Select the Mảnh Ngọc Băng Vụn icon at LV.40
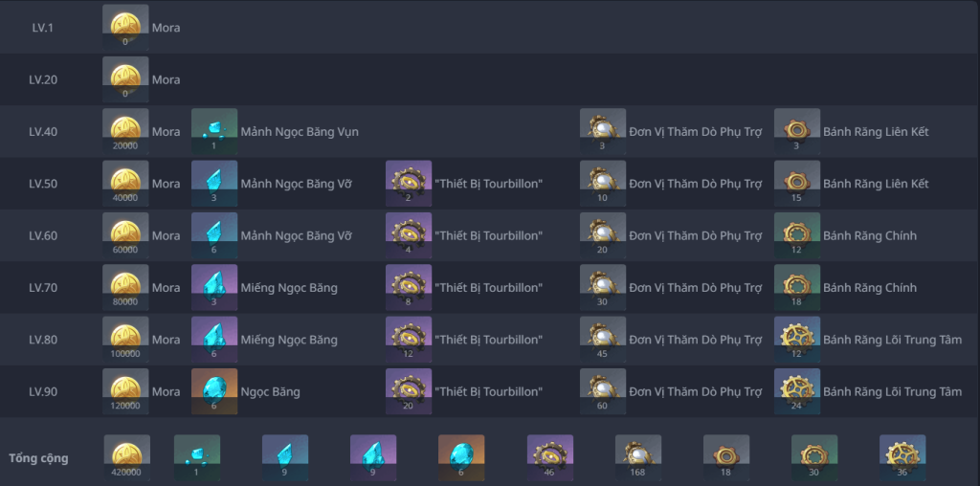 (214, 131)
